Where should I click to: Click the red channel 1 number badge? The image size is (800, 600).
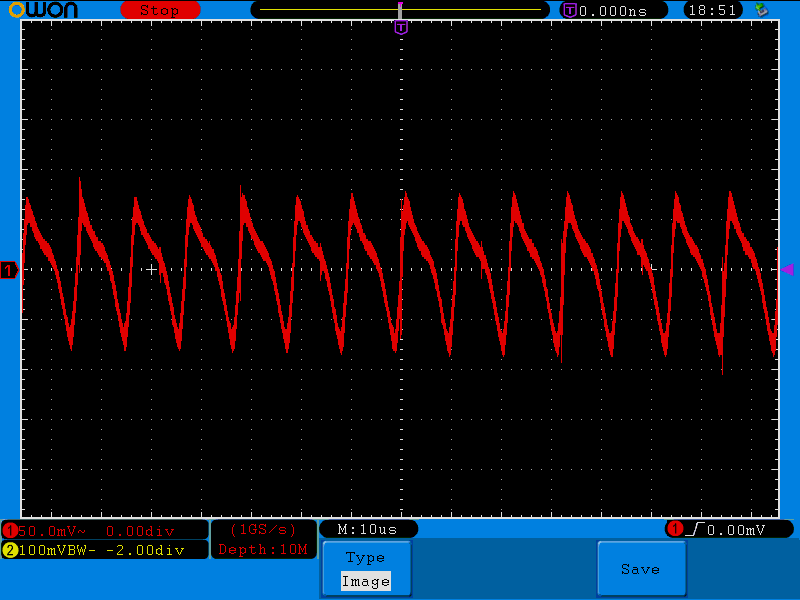pyautogui.click(x=10, y=530)
